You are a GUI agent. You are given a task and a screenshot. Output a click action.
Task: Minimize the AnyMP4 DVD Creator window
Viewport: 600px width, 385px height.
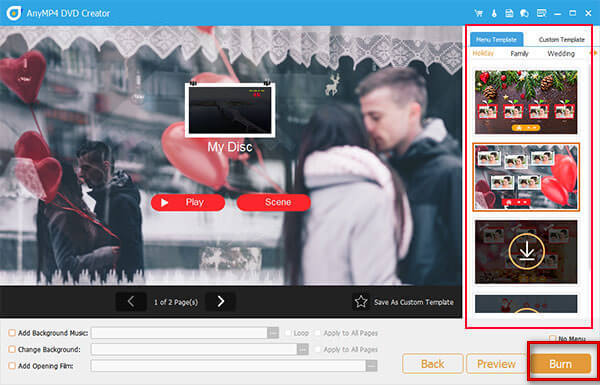point(558,13)
